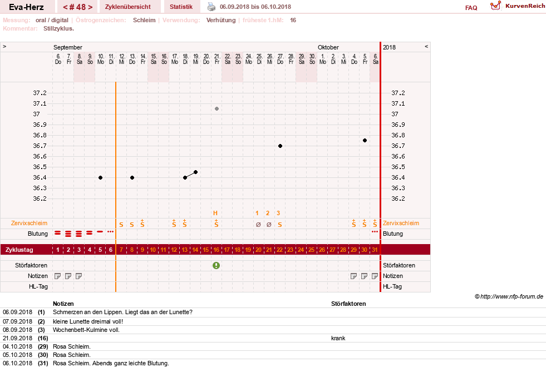Screen dimensions: 546x392
Task: Click the note row dated 06.09.2018
Action: click(273, 312)
